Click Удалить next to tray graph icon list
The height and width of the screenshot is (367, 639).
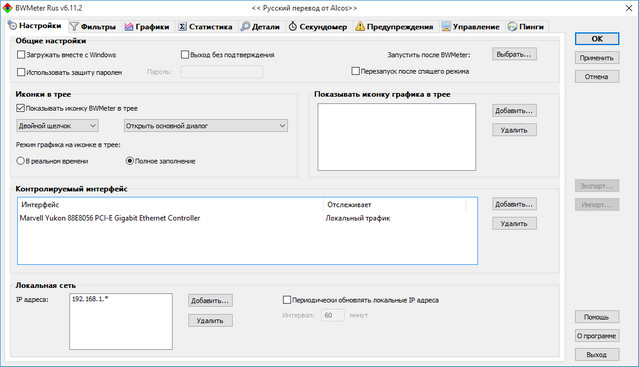(514, 130)
